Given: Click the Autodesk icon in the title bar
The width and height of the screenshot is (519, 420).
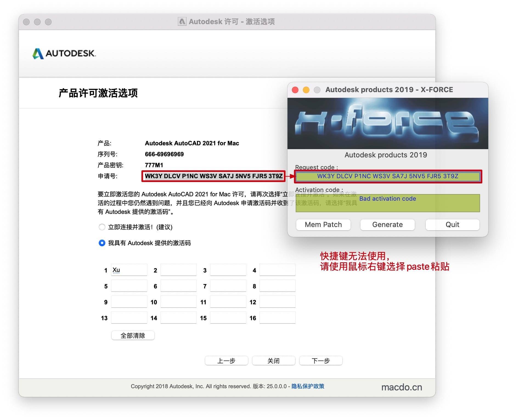Looking at the screenshot, I should 182,22.
